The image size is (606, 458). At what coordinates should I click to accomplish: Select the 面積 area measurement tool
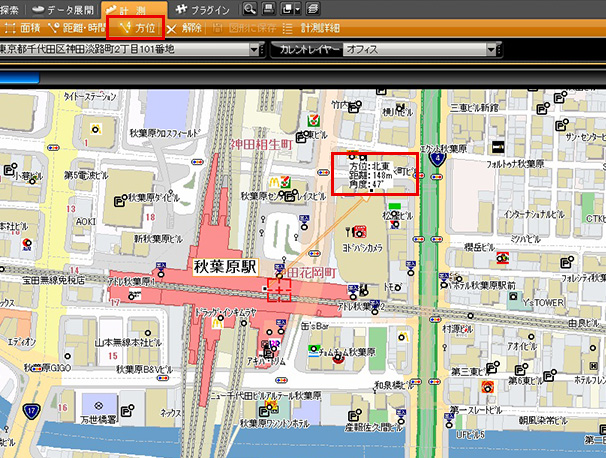pos(22,28)
